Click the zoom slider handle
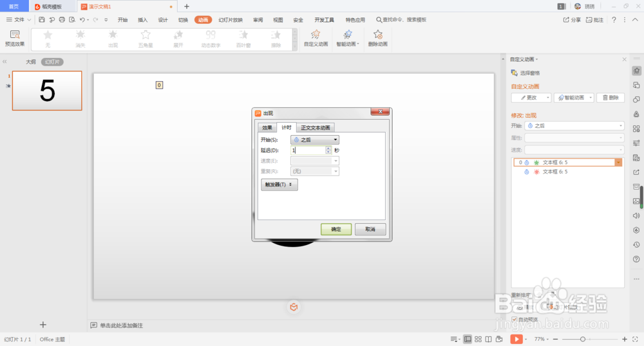 pyautogui.click(x=582, y=339)
